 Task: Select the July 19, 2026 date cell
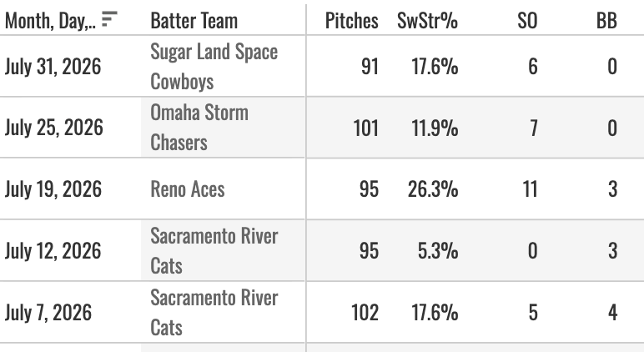click(53, 189)
